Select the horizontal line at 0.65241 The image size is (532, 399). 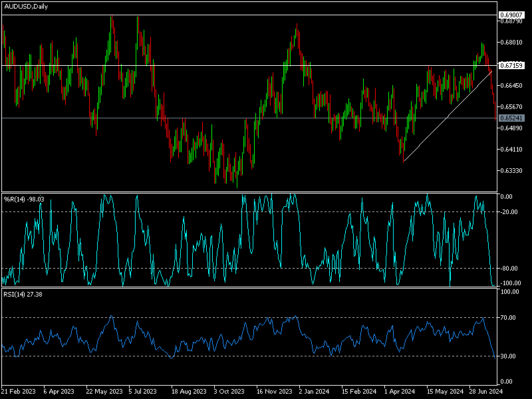point(266,118)
